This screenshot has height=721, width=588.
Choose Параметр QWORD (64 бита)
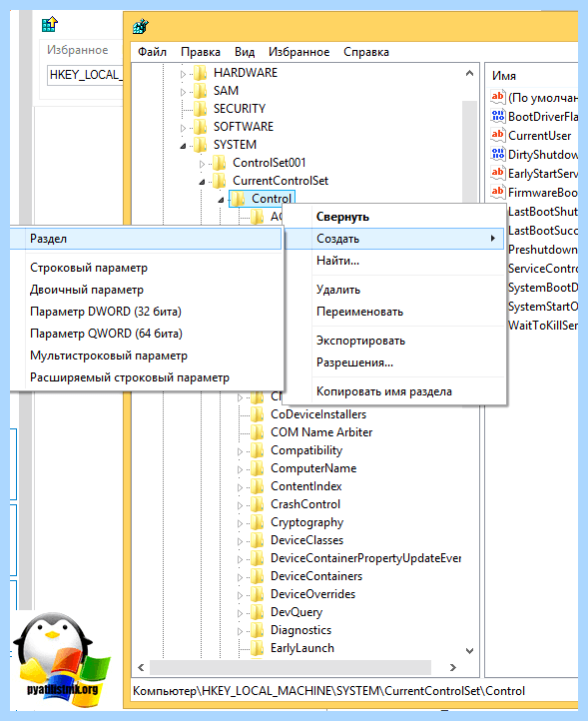[x=146, y=334]
